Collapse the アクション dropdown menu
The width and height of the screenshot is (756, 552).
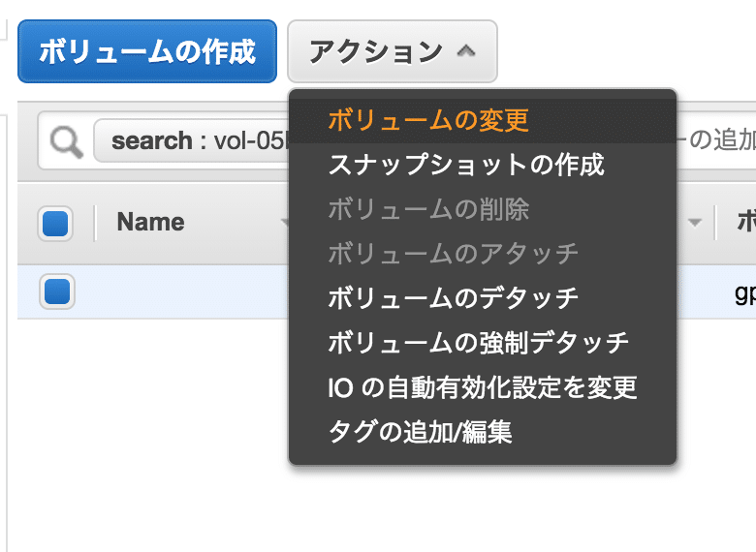point(392,51)
